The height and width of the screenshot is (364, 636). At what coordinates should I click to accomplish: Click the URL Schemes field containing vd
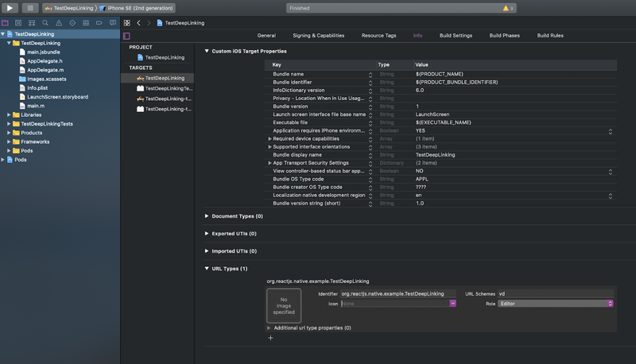pyautogui.click(x=555, y=294)
